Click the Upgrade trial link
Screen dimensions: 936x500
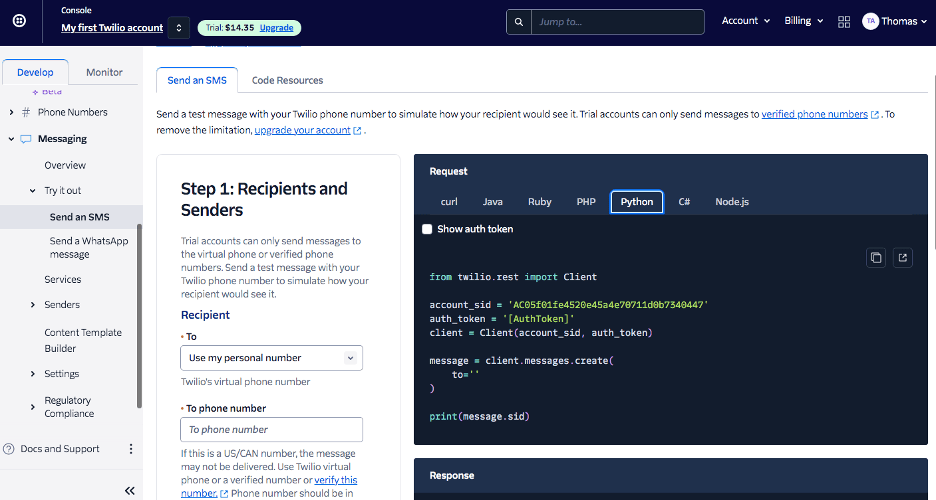(276, 28)
